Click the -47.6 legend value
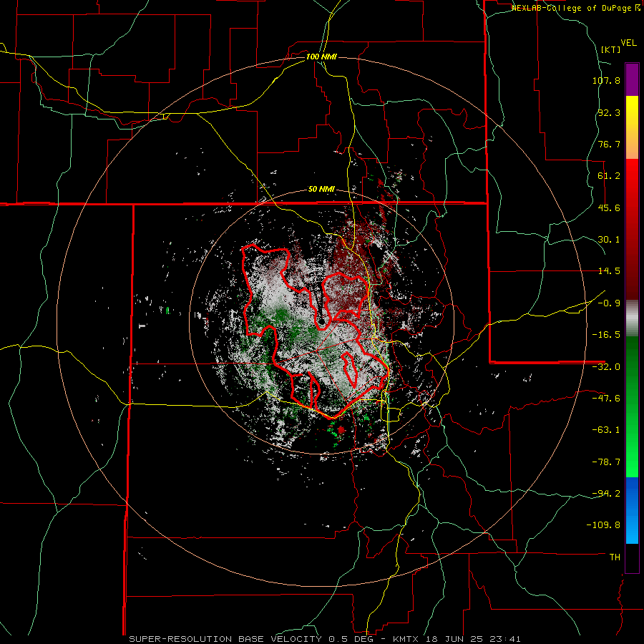 coord(606,399)
